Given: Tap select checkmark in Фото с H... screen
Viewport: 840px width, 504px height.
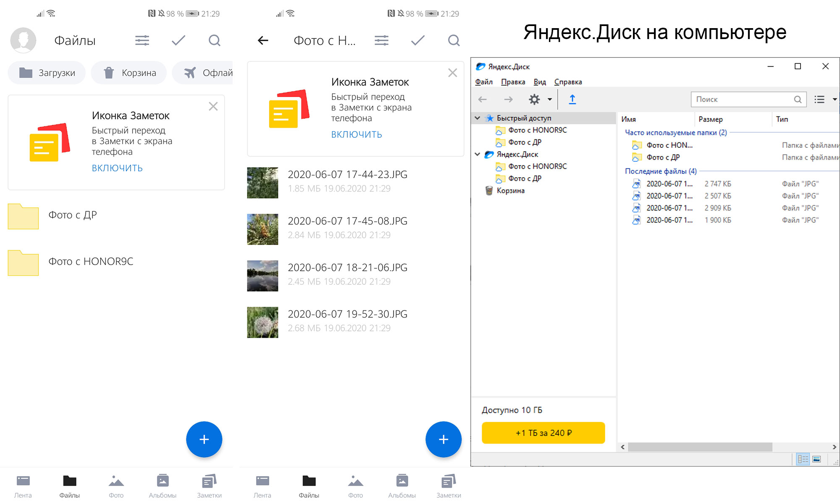Looking at the screenshot, I should pyautogui.click(x=418, y=40).
